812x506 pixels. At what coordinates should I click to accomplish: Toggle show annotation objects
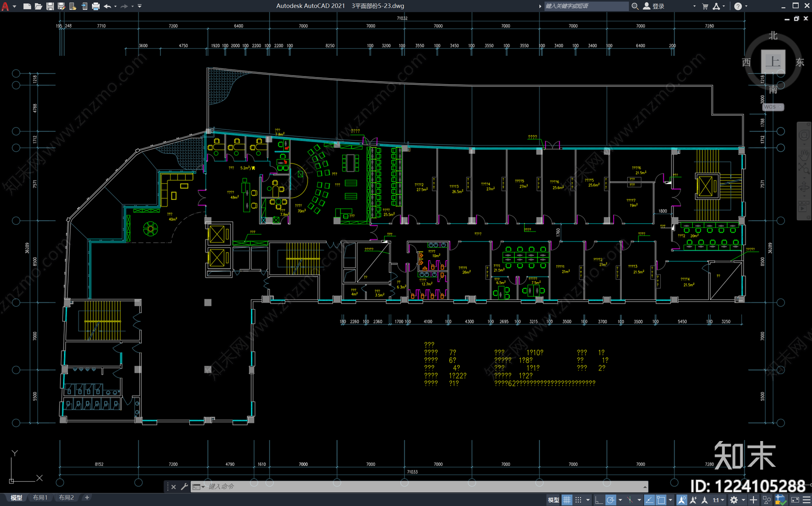coord(682,500)
